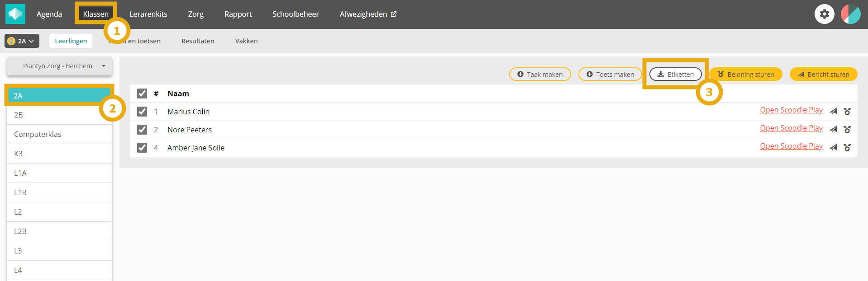The height and width of the screenshot is (281, 868).
Task: Send message icon for Nore Peeters
Action: click(833, 129)
